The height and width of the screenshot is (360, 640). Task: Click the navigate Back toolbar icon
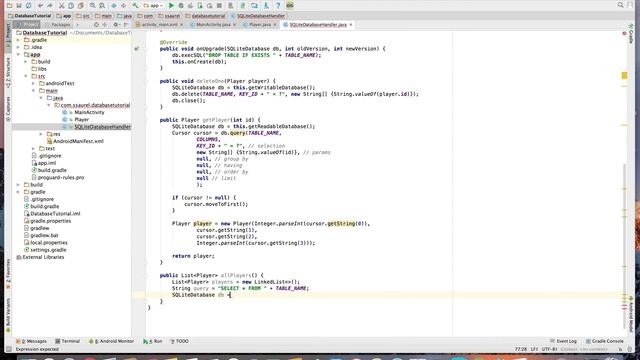[114, 5]
